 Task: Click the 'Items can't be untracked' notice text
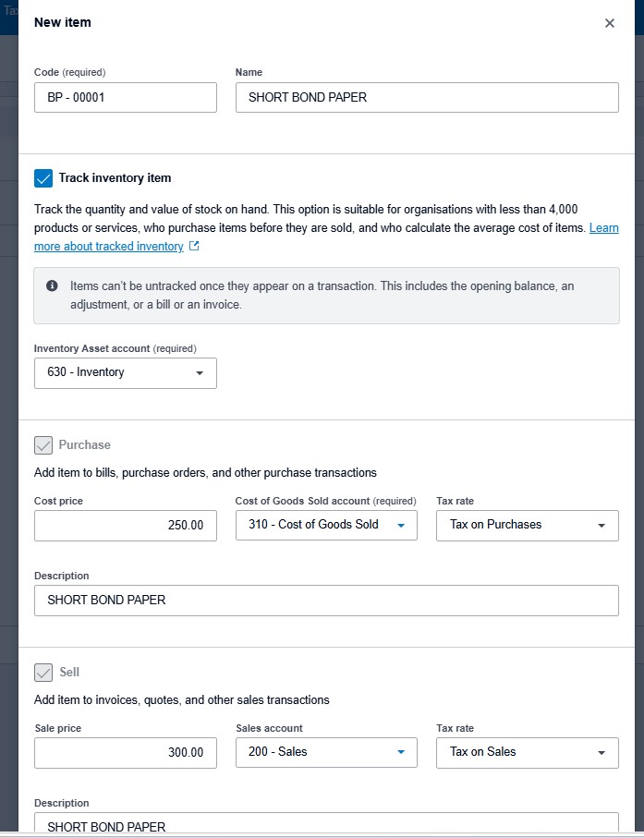[322, 295]
